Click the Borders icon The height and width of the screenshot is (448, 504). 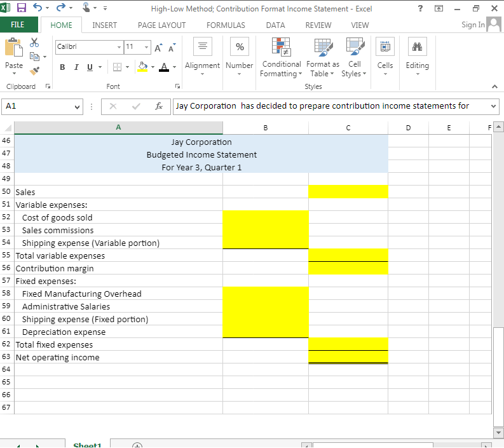[x=117, y=67]
